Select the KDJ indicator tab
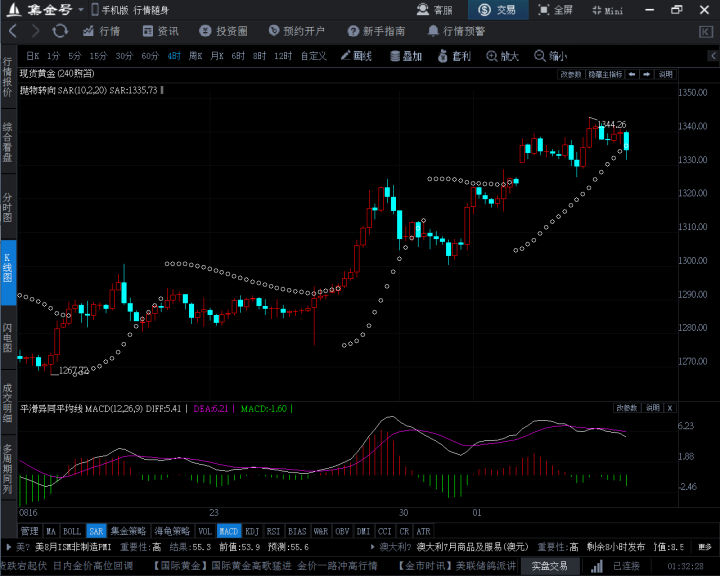Screen dimensions: 720x576 point(252,531)
